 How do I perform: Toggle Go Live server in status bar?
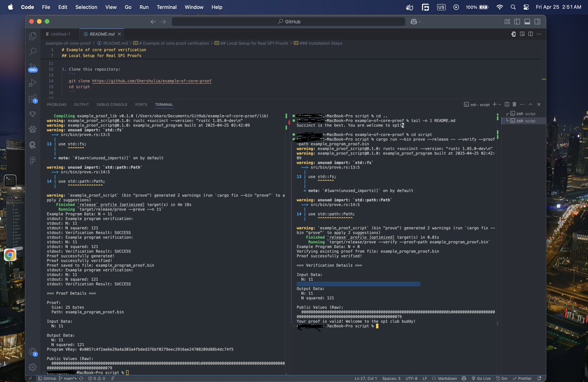(480, 379)
